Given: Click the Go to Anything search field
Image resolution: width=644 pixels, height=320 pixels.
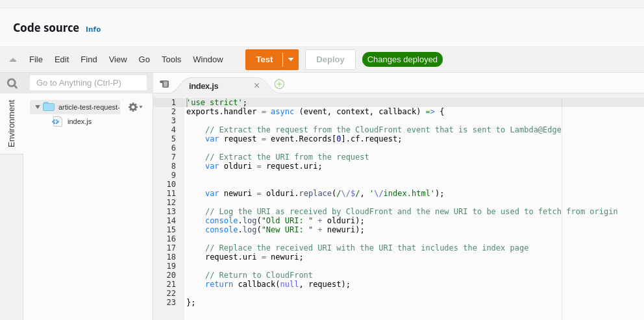Looking at the screenshot, I should (x=88, y=83).
